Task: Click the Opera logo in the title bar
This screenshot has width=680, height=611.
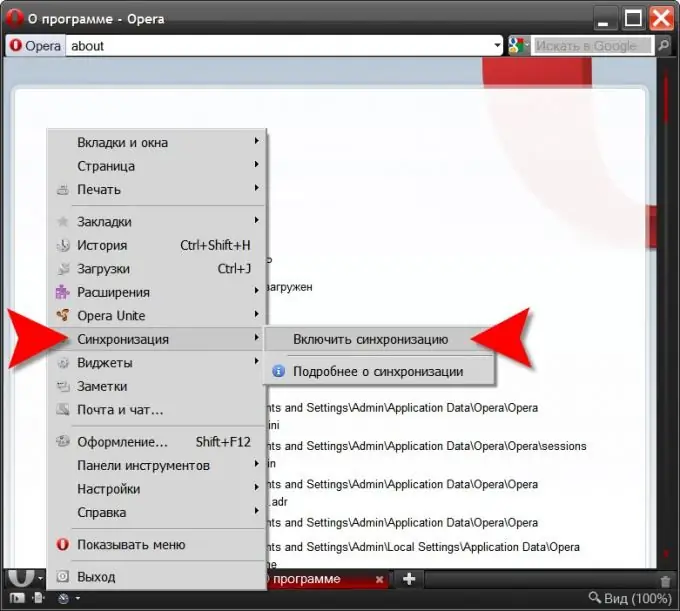Action: (x=14, y=18)
